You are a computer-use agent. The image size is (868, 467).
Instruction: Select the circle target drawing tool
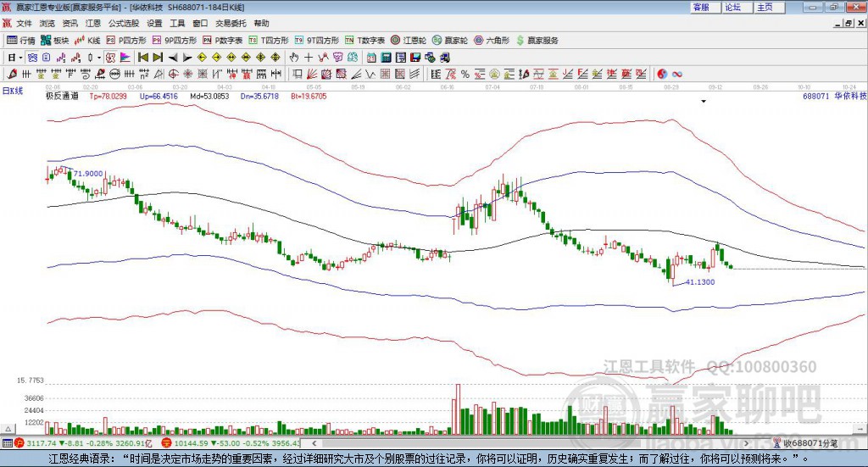(x=173, y=74)
